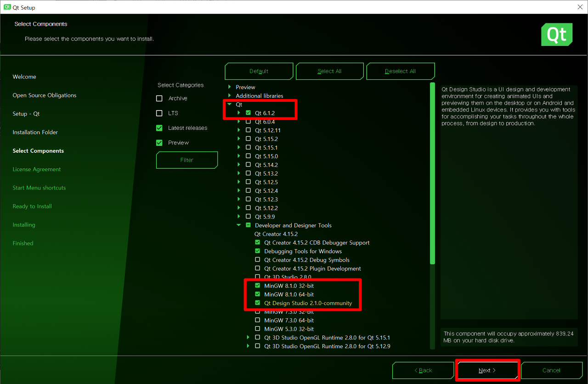Click the Ready to Install step
Screen dimensions: 588x384
[x=32, y=206]
